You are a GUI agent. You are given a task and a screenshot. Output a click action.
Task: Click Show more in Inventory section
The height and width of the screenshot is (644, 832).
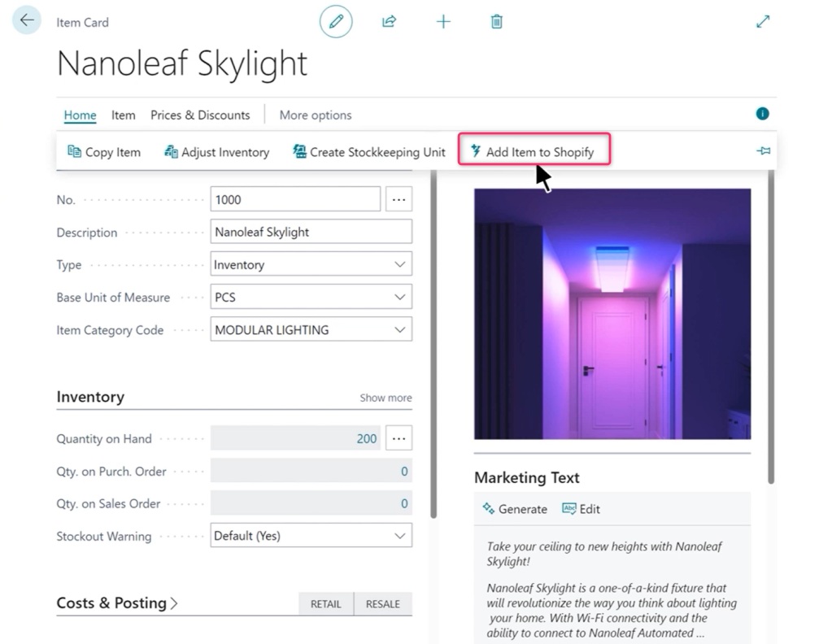click(386, 398)
